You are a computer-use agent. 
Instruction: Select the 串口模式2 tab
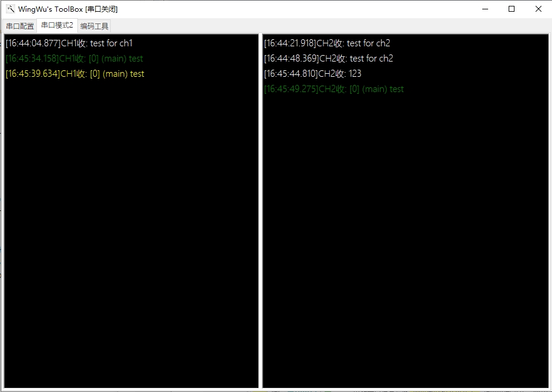point(57,26)
